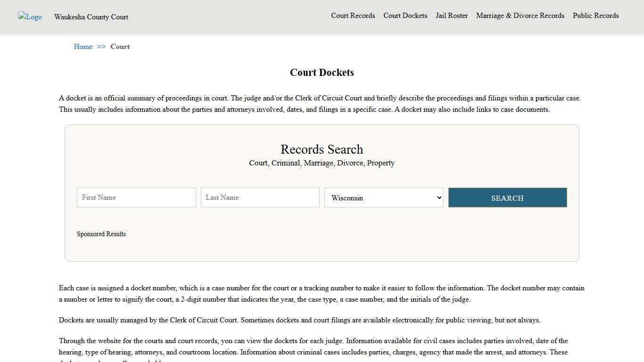644x362 pixels.
Task: Open the Wisconsin state dropdown
Action: pyautogui.click(x=384, y=197)
